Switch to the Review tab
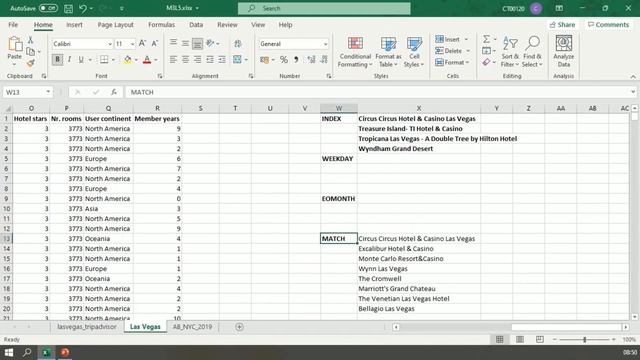This screenshot has height=360, width=640. tap(227, 25)
